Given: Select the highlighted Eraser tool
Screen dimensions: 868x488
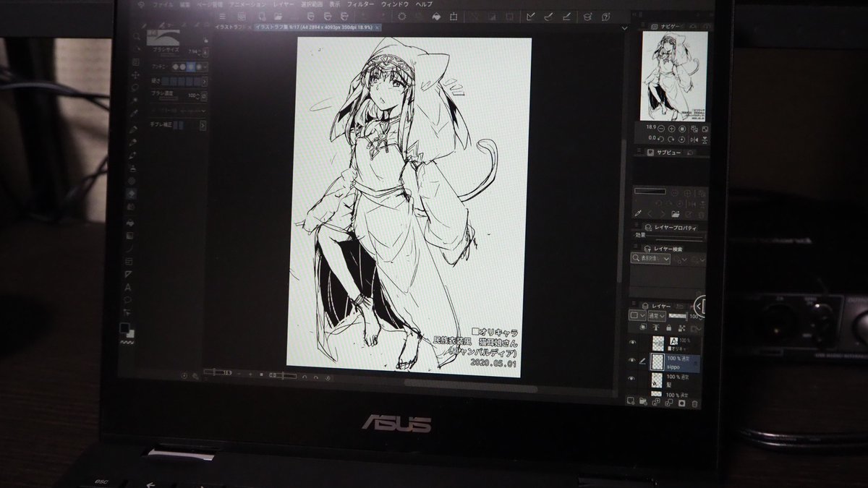Looking at the screenshot, I should (132, 194).
